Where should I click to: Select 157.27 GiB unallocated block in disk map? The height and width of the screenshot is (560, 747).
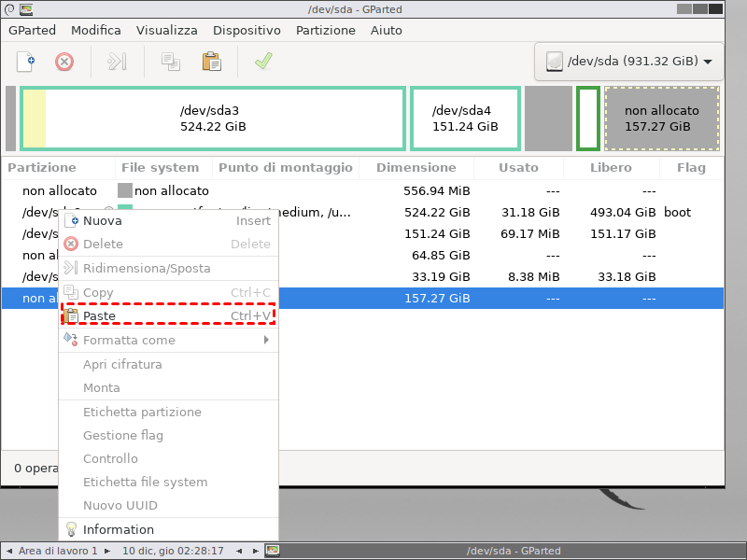662,119
